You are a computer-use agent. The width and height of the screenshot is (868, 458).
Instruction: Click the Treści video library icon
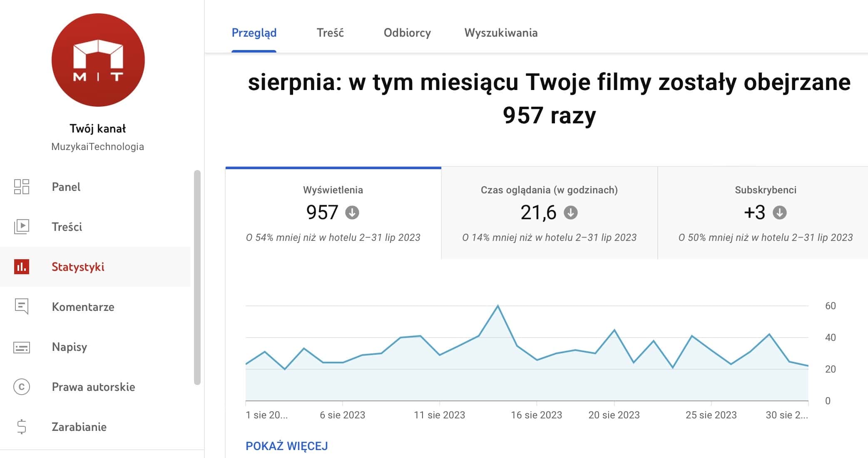22,227
